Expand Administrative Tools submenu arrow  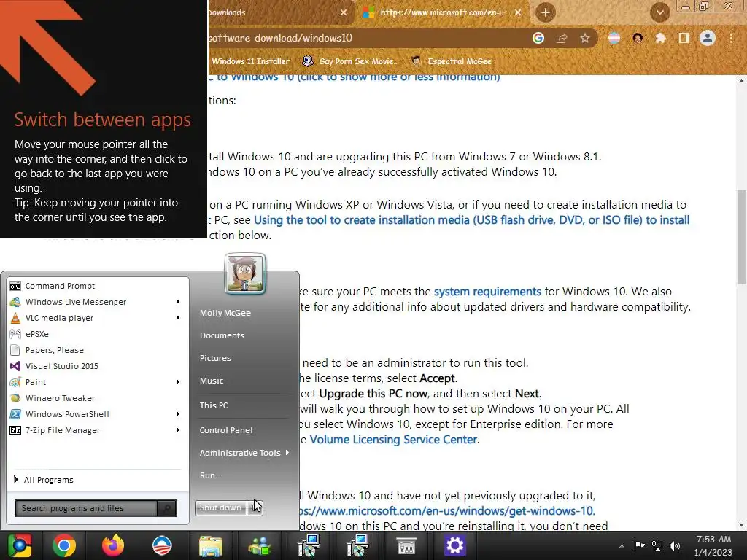[287, 452]
